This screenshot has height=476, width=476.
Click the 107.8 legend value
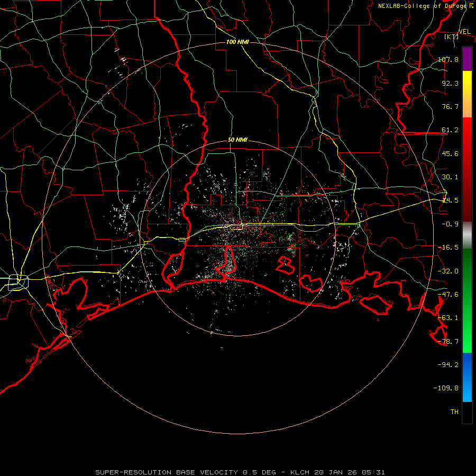point(448,59)
